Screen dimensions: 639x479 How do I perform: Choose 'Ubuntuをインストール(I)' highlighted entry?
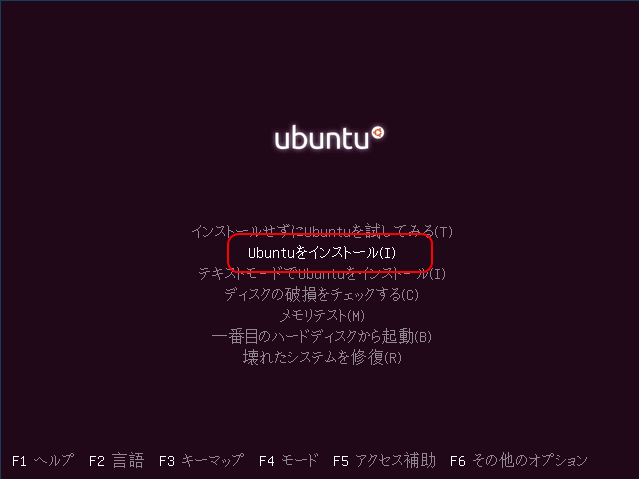pos(322,253)
